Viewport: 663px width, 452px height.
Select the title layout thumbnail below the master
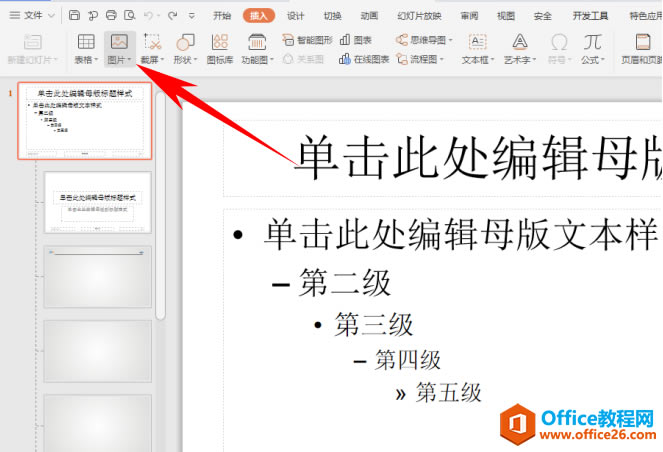pyautogui.click(x=97, y=202)
